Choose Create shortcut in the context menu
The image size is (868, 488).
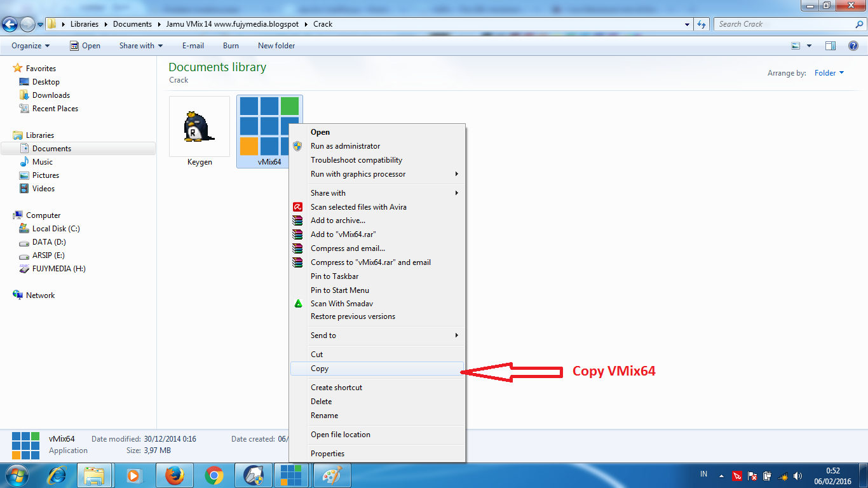377,388
